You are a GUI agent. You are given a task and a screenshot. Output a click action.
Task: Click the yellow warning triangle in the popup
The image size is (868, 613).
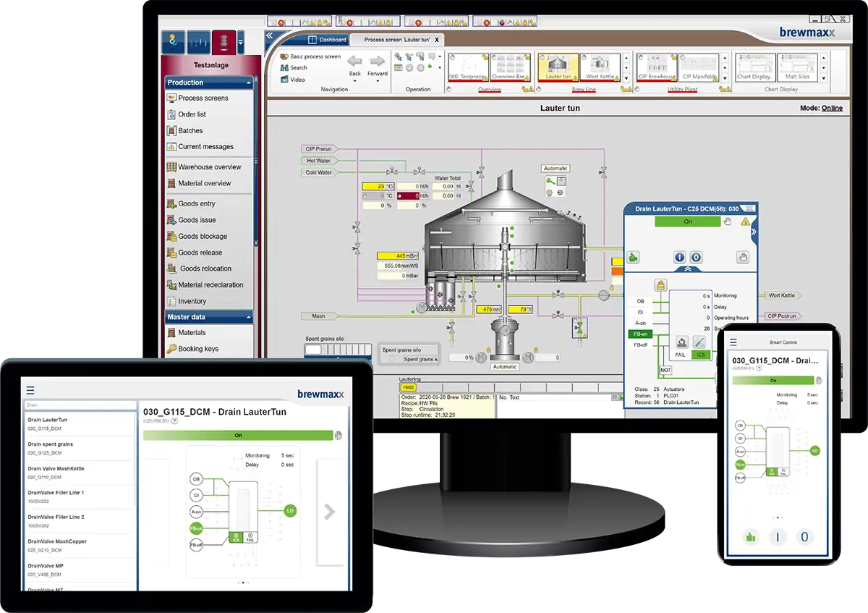coord(745,221)
